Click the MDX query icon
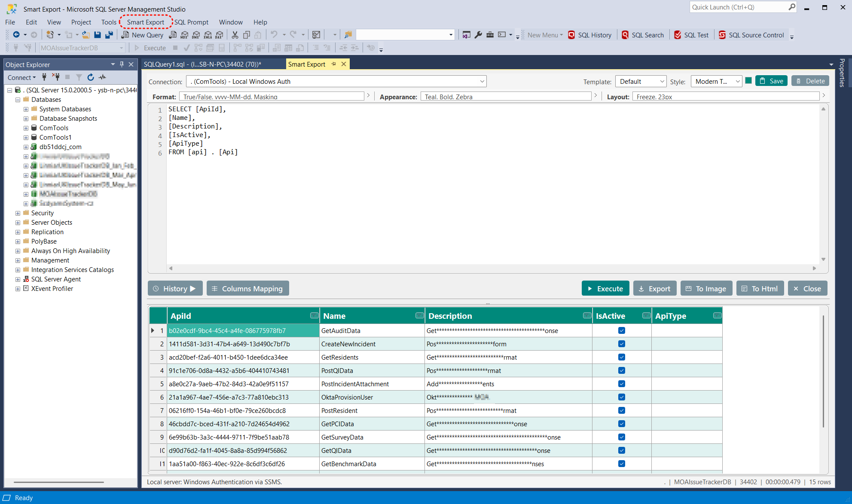Screen dimensions: 852x504 point(184,35)
